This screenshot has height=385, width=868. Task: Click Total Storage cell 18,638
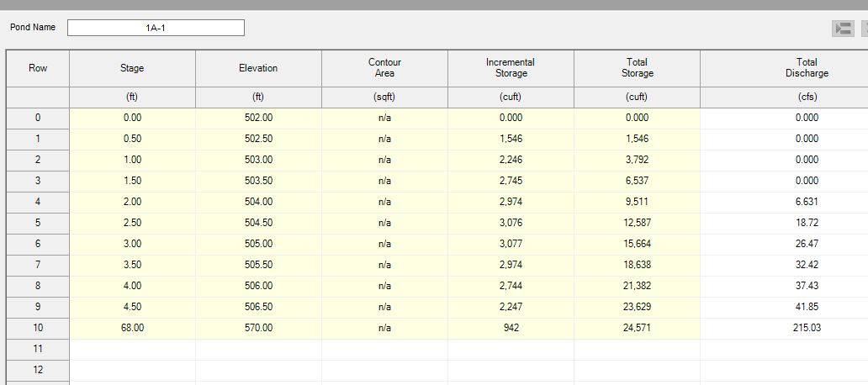(x=638, y=265)
